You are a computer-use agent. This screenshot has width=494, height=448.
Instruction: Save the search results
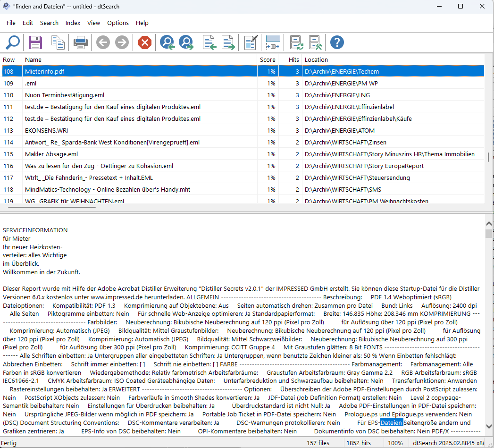click(x=35, y=42)
